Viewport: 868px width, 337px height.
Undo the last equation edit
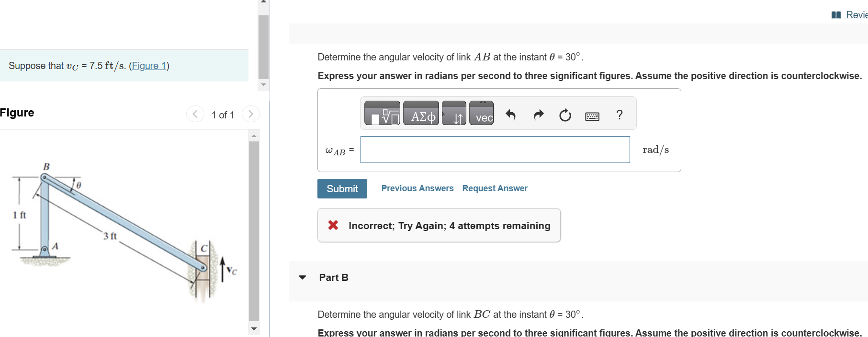point(511,115)
